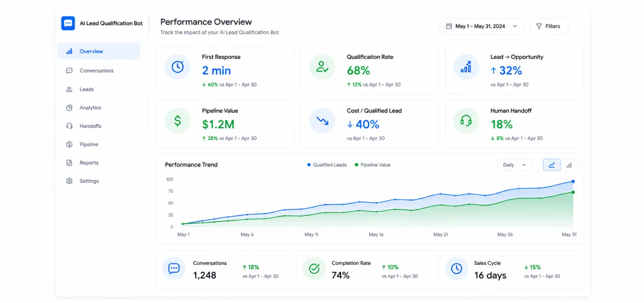Open Leads from the sidebar
The height and width of the screenshot is (303, 644).
click(x=99, y=89)
